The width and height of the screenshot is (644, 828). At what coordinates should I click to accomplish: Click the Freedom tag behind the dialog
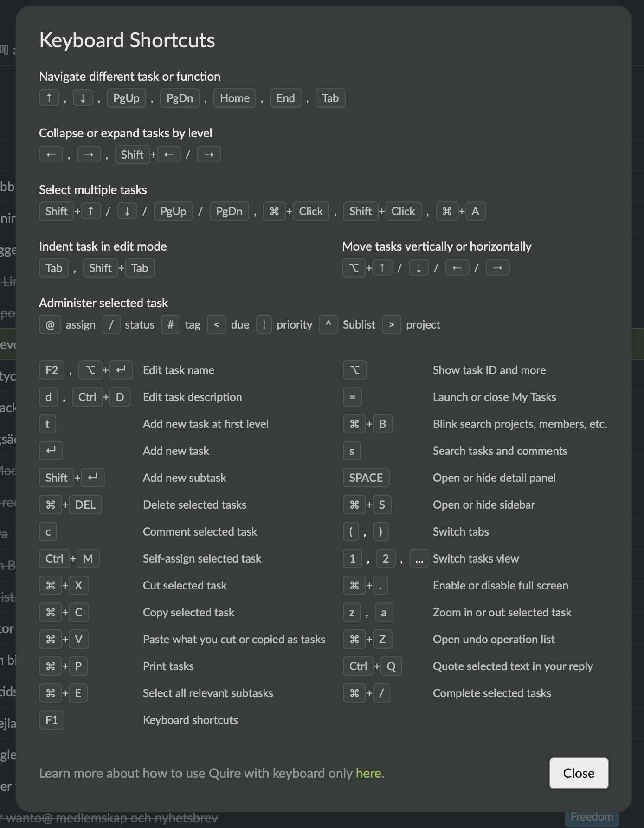click(592, 817)
